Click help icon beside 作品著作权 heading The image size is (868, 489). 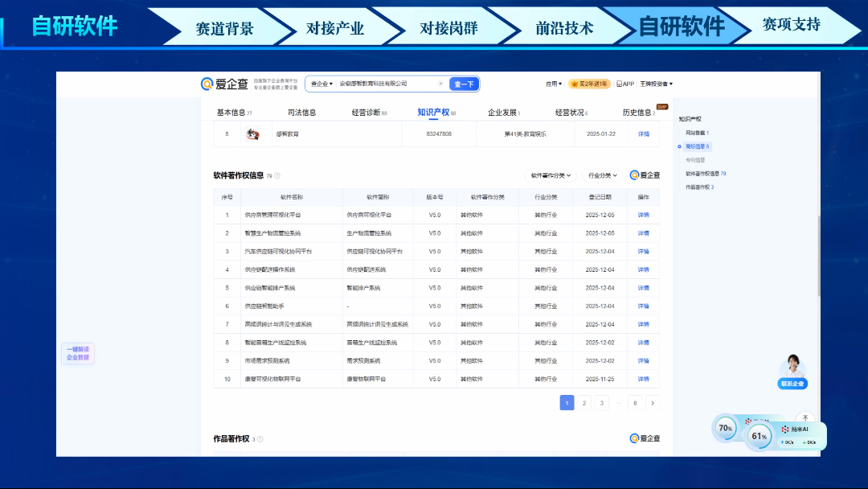coord(260,439)
